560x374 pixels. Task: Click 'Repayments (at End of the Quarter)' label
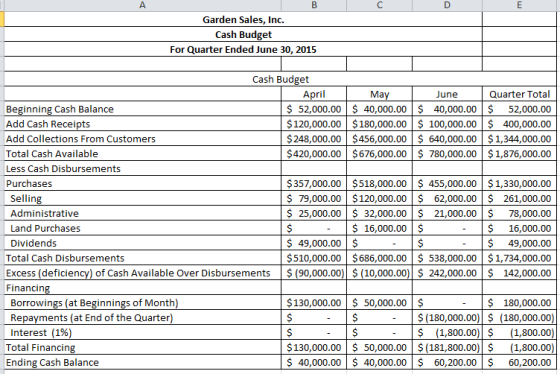tap(91, 318)
